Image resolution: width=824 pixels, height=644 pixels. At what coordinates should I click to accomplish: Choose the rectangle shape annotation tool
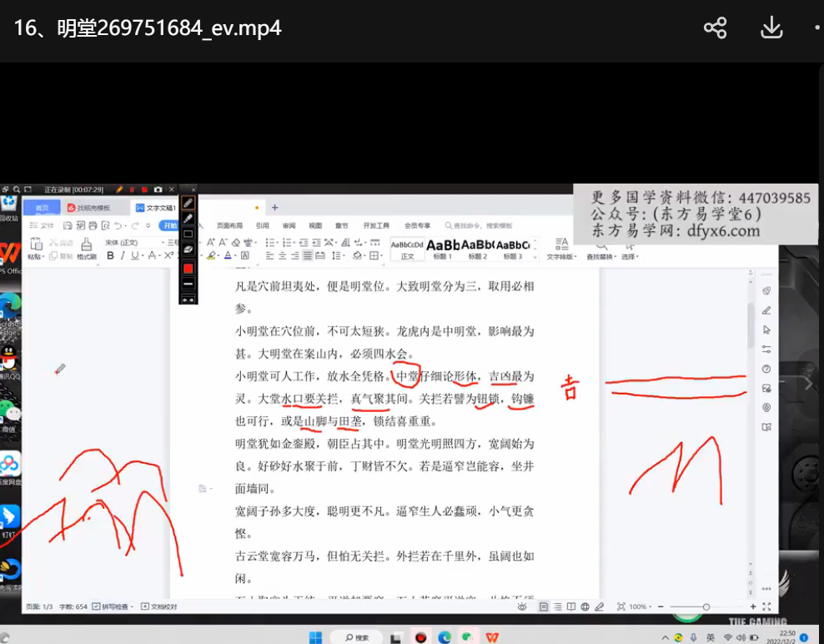tap(188, 234)
